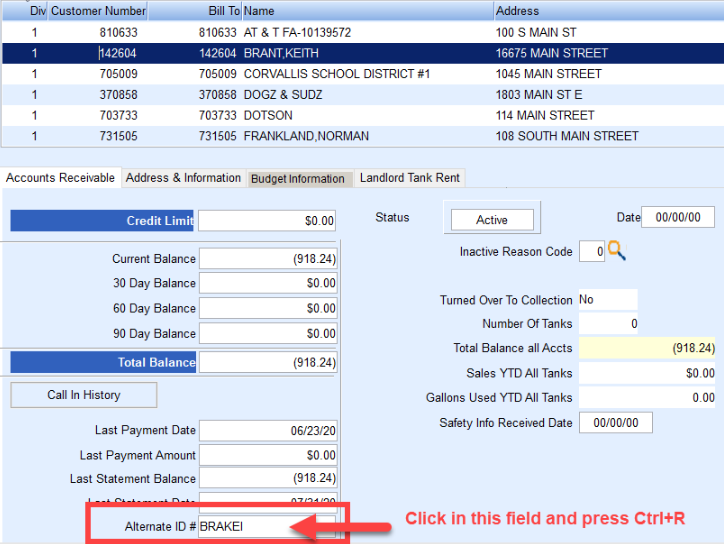This screenshot has height=544, width=724.
Task: Click the Last Payment Date field
Action: pyautogui.click(x=268, y=430)
